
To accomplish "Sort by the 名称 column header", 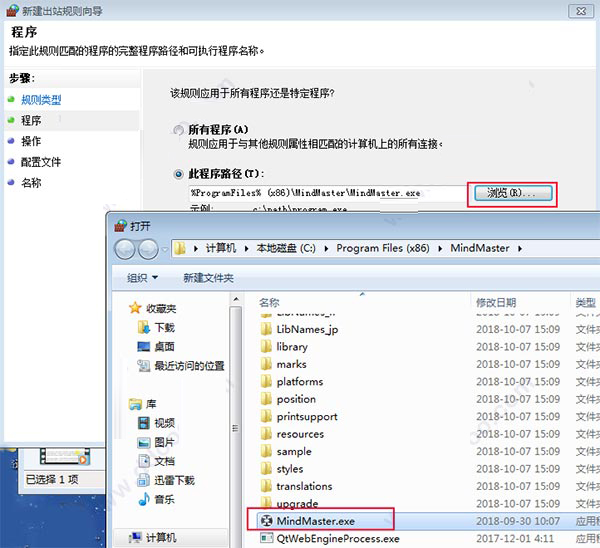I will [x=269, y=303].
